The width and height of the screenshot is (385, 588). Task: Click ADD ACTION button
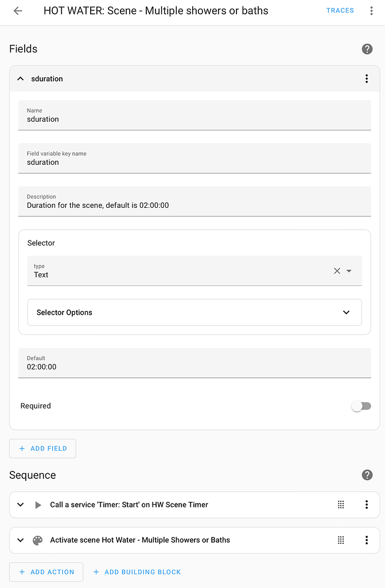(x=46, y=572)
